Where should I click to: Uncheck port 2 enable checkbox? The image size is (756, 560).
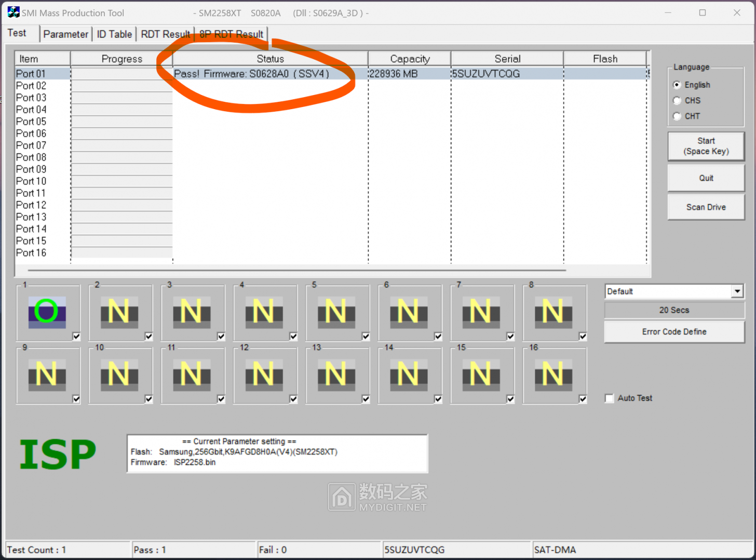coord(148,336)
